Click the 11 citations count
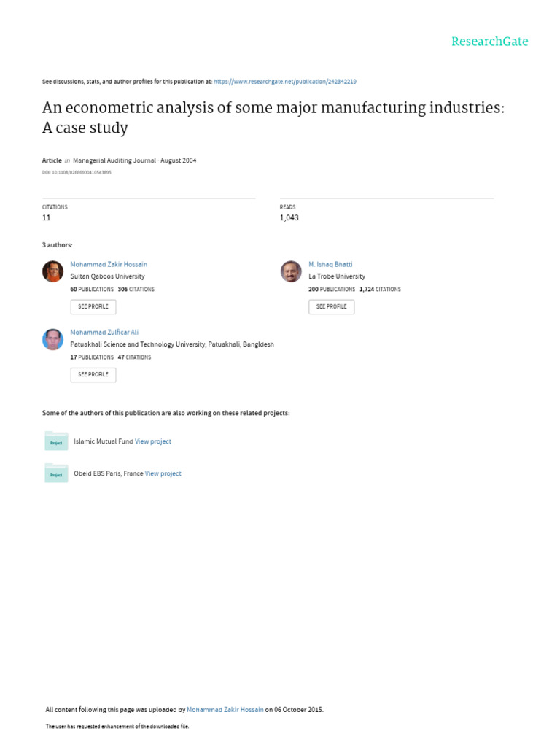 pos(47,217)
